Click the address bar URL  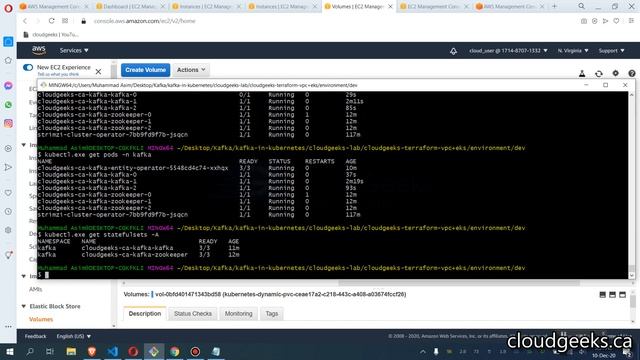coord(144,21)
